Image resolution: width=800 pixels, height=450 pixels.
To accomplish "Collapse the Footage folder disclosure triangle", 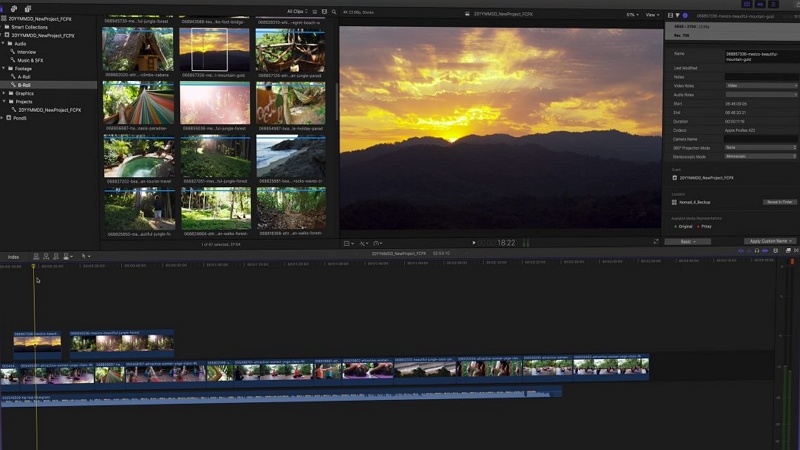I will pyautogui.click(x=4, y=68).
